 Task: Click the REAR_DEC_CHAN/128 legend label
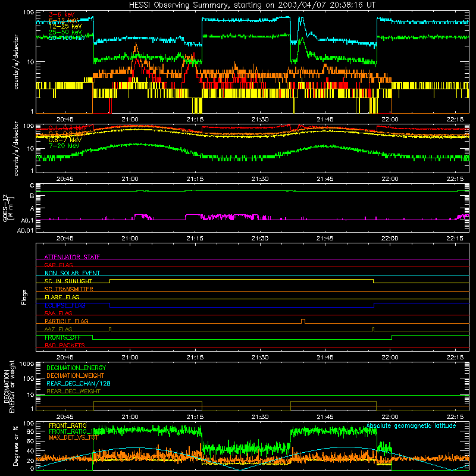pyautogui.click(x=79, y=383)
